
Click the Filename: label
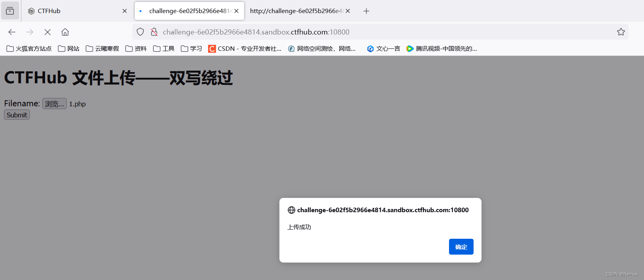(x=22, y=104)
